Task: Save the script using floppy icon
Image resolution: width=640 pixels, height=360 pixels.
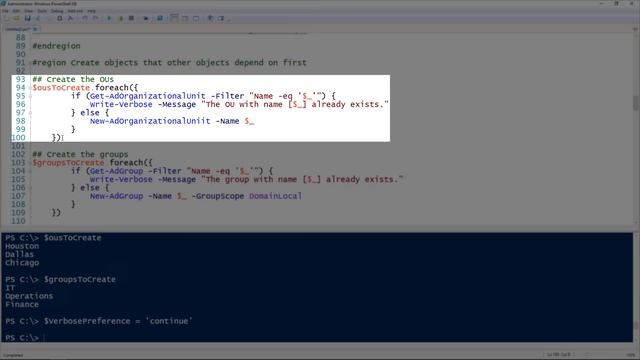Action: (x=27, y=18)
